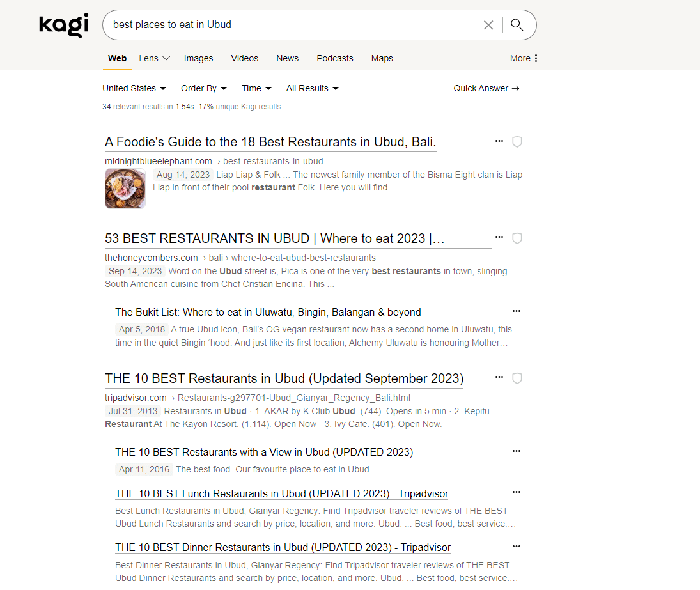
Task: Open more options for the 10 Best Restaurants in Ubud result
Action: (499, 377)
